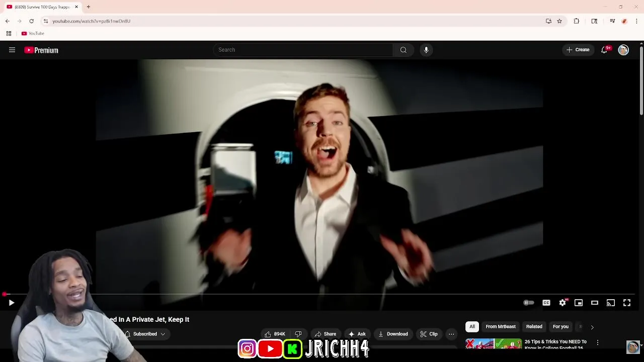Open options for the 26 Tips video
Viewport: 644px width, 362px height.
pyautogui.click(x=598, y=342)
